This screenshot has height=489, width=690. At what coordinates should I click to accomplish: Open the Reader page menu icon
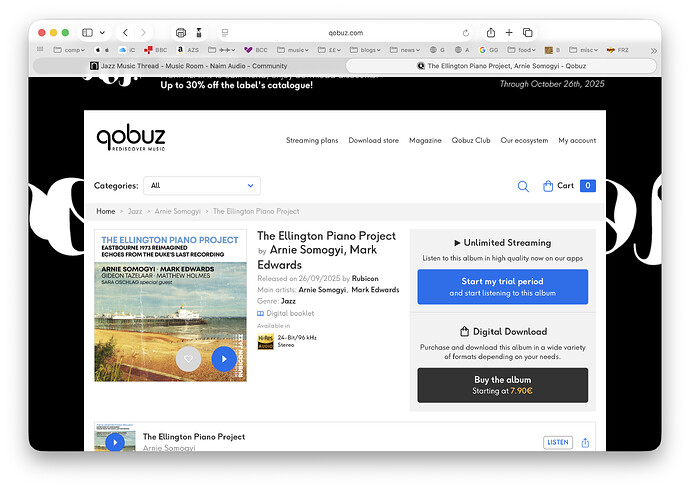(x=225, y=33)
